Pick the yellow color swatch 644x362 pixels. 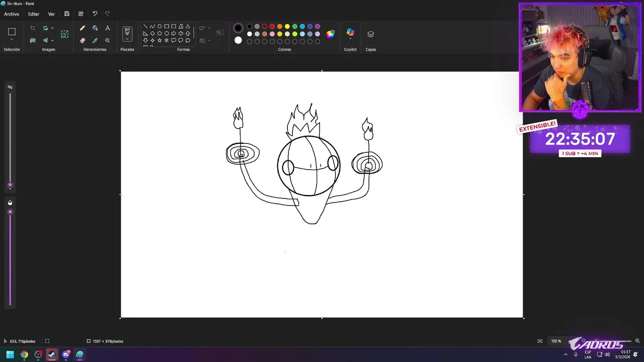[x=287, y=27]
